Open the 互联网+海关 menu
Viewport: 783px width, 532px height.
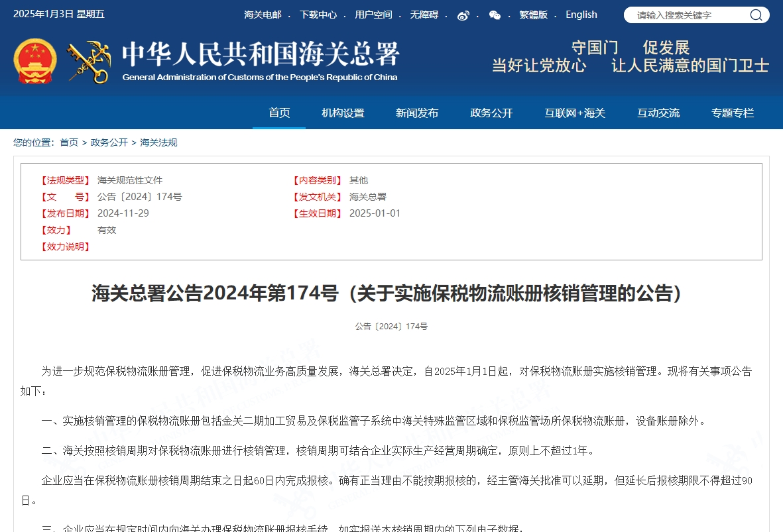coord(575,113)
